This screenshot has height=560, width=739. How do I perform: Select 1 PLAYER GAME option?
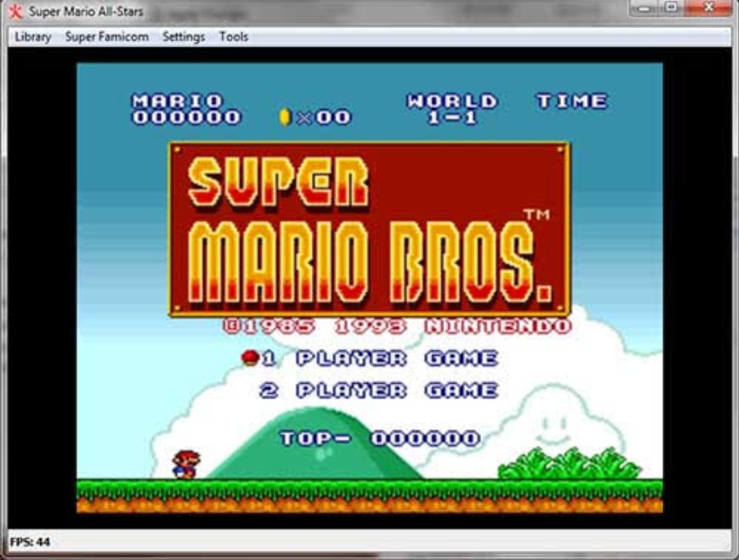(x=380, y=358)
